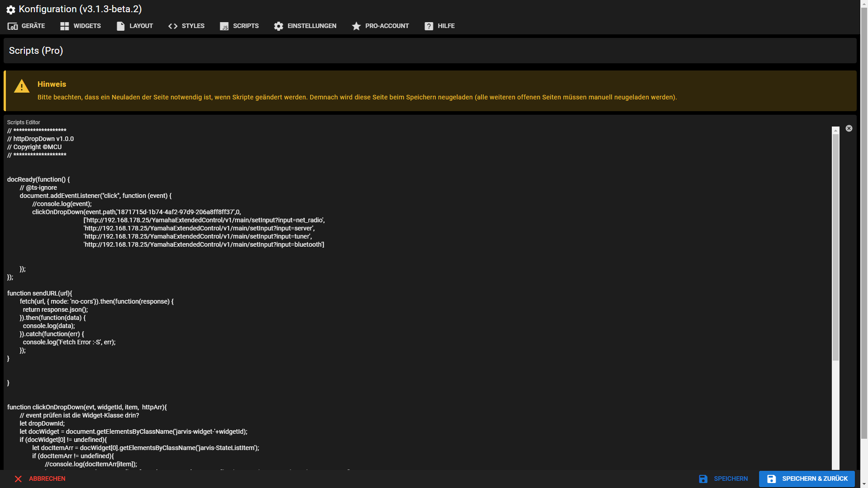Click the 'console.log(data);' line
Viewport: 868px width, 488px height.
[x=49, y=326]
